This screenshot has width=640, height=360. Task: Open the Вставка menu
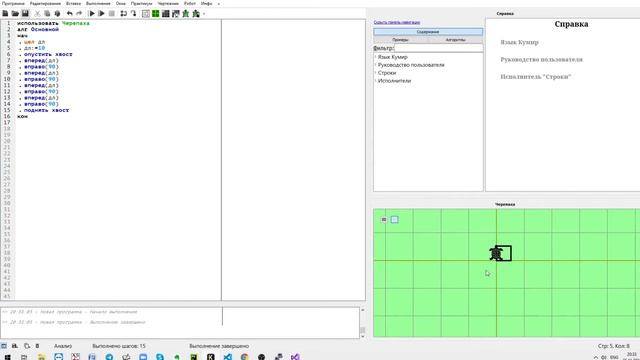pyautogui.click(x=73, y=3)
